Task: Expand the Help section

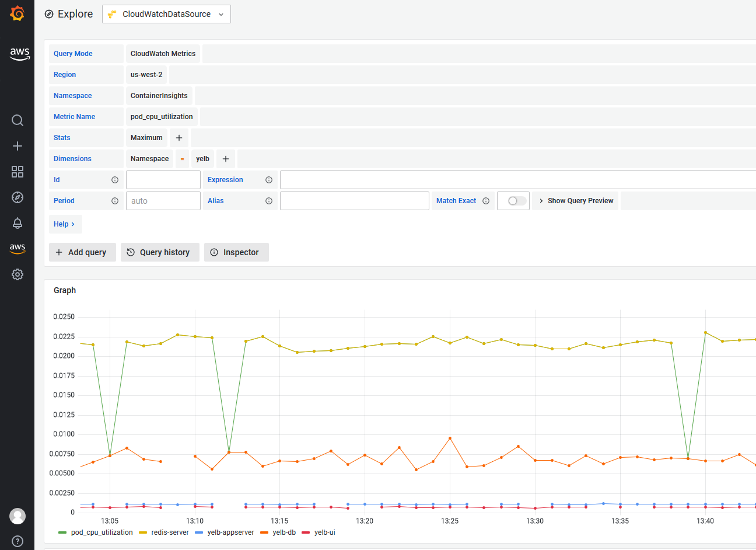Action: click(64, 224)
